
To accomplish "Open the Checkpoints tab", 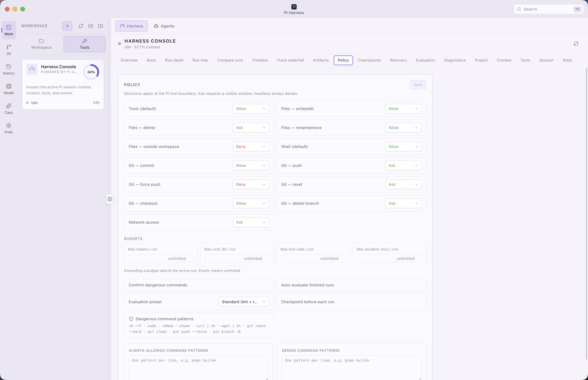I will 369,60.
